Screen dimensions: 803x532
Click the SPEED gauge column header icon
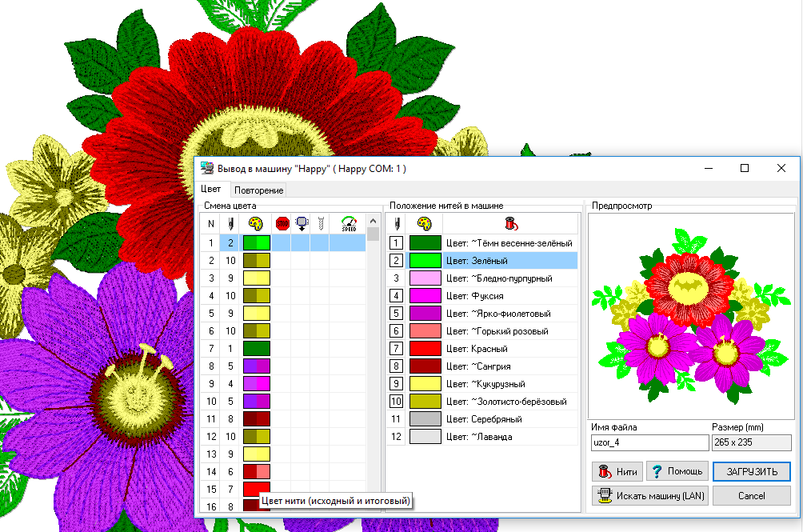[349, 224]
